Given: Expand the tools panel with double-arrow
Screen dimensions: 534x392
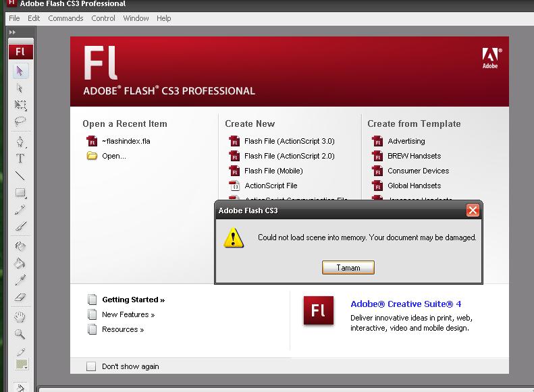Looking at the screenshot, I should pyautogui.click(x=13, y=32).
